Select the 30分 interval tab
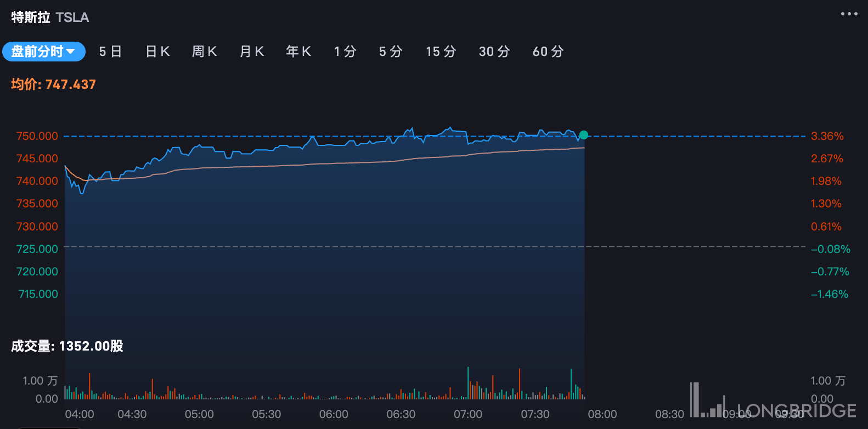 pyautogui.click(x=494, y=52)
